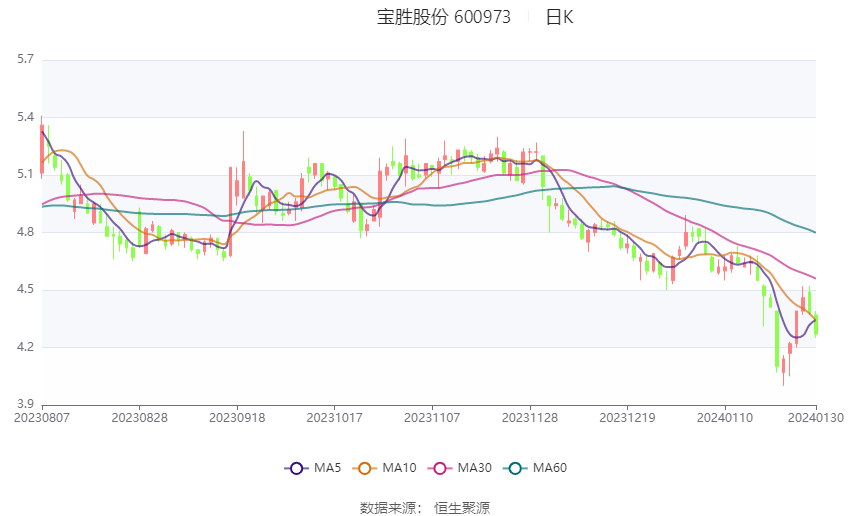Click the 20240130 date axis label

816,418
